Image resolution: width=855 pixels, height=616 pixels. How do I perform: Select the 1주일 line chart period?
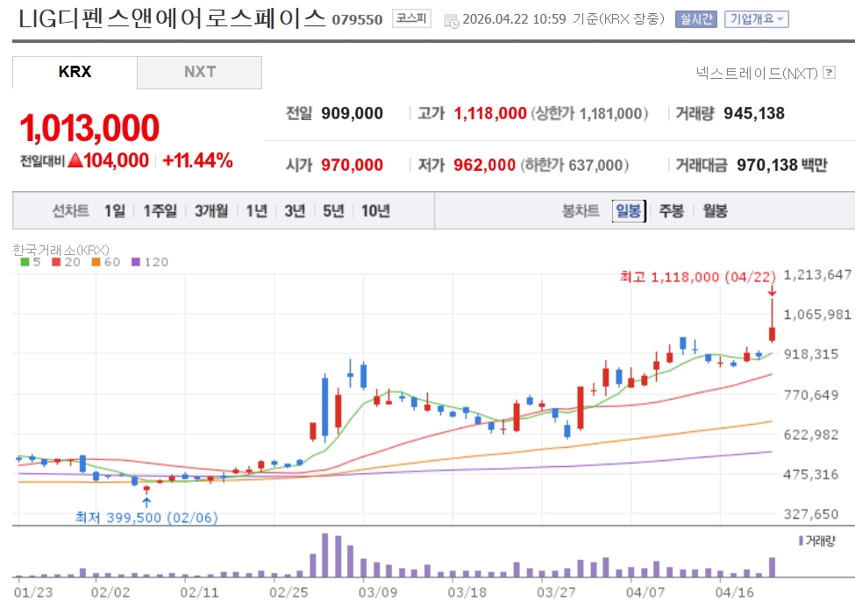[x=160, y=211]
